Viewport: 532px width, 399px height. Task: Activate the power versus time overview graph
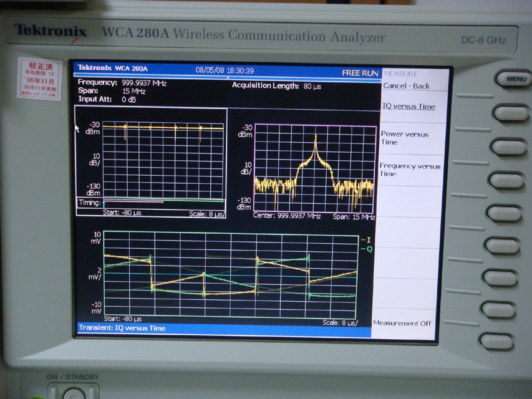[163, 160]
